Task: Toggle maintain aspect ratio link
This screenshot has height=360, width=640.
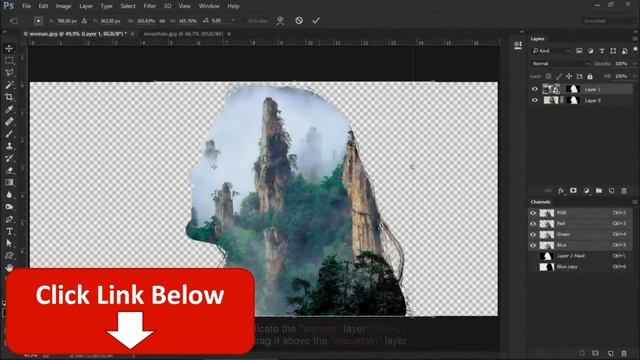Action: pyautogui.click(x=162, y=20)
